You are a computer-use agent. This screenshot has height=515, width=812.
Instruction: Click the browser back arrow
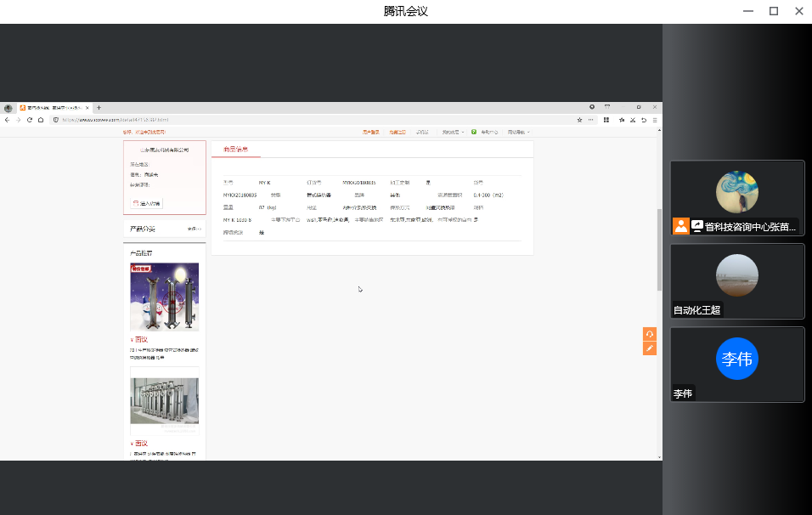click(7, 120)
